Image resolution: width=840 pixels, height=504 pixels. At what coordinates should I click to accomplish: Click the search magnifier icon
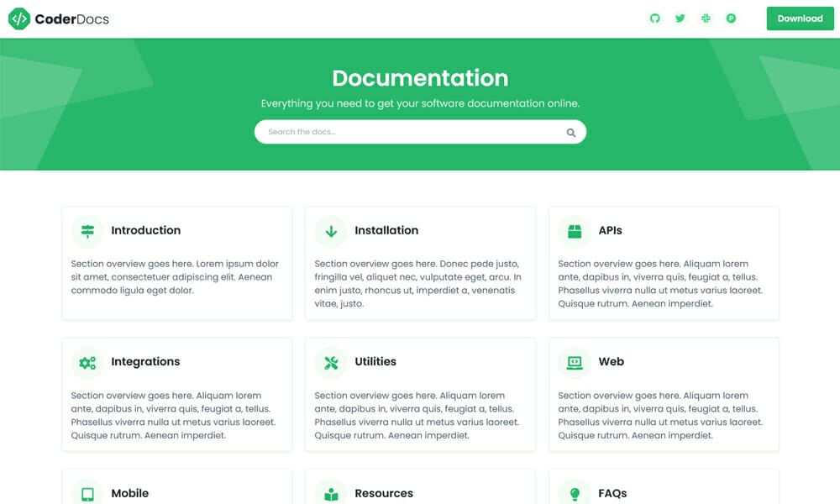pyautogui.click(x=570, y=132)
